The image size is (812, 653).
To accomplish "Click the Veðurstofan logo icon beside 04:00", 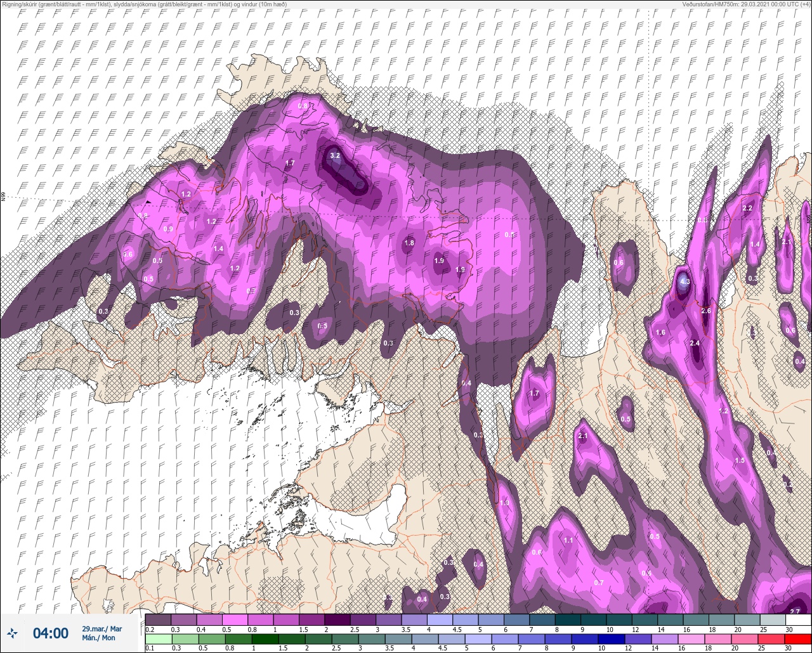I will 13,633.
